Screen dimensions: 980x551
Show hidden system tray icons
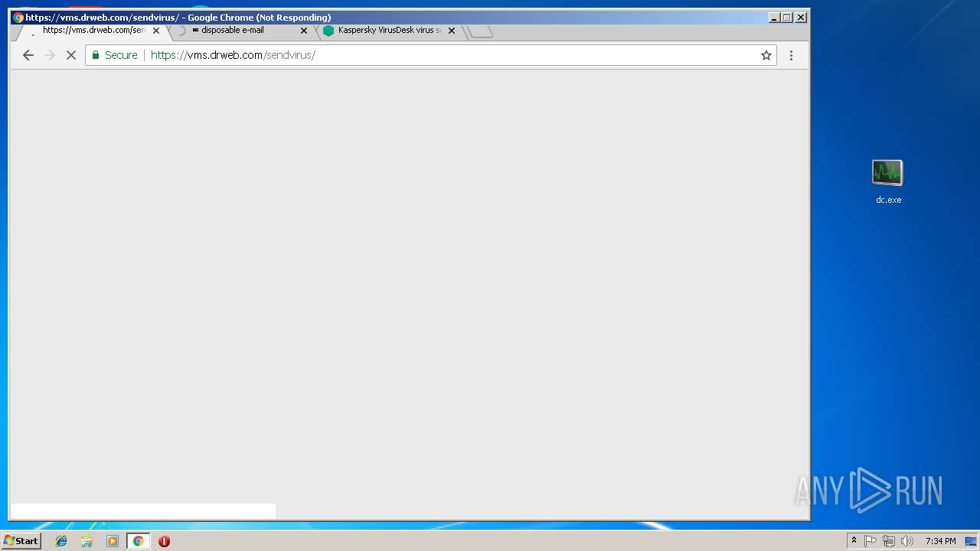coord(854,541)
